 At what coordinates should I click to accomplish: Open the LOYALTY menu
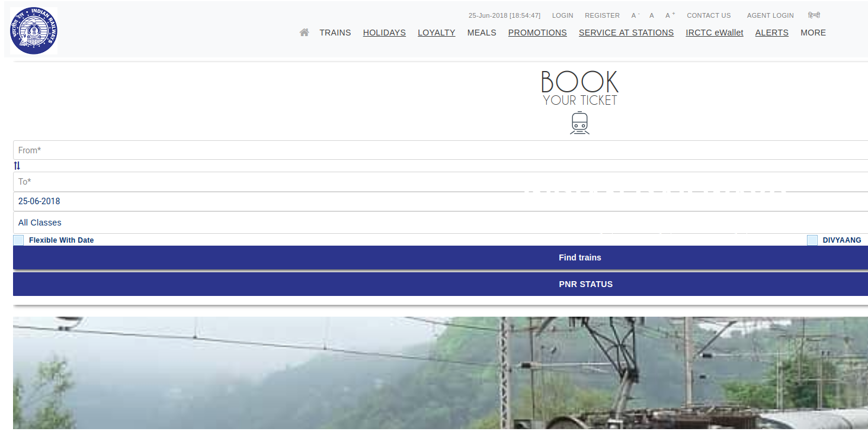437,33
